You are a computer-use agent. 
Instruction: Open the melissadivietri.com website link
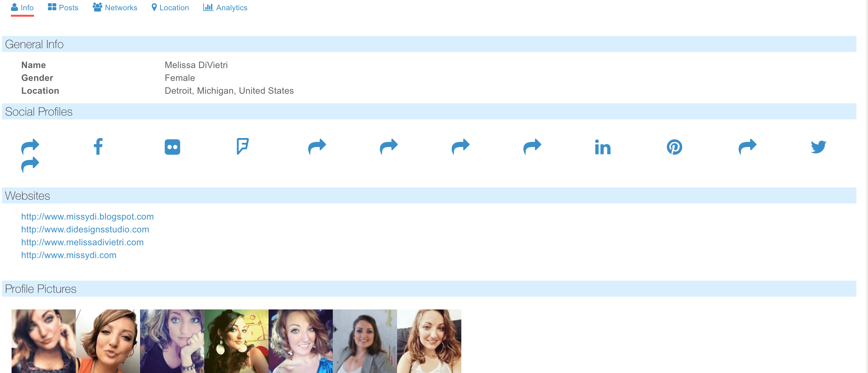(x=82, y=242)
